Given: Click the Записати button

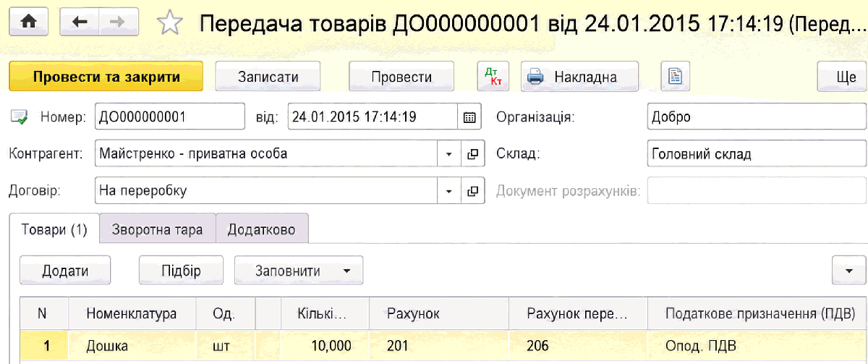Looking at the screenshot, I should [268, 77].
